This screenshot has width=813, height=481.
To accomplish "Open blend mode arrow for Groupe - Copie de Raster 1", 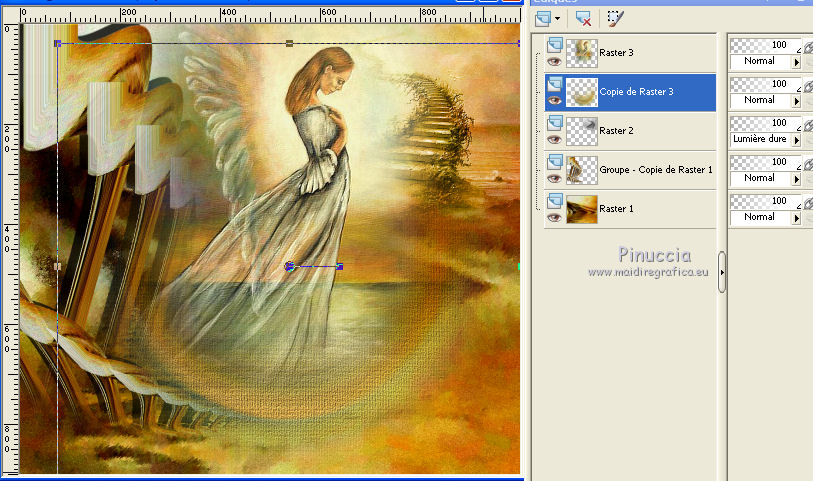I will tap(796, 179).
